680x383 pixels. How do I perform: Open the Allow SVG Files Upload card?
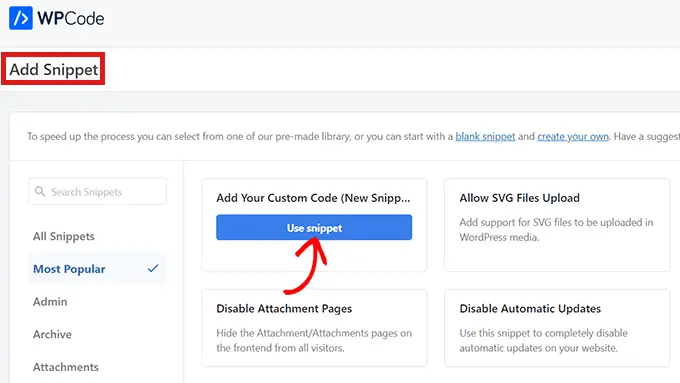click(x=557, y=226)
